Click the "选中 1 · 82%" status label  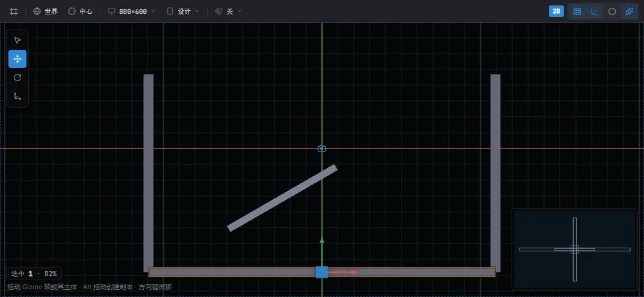[x=34, y=274]
